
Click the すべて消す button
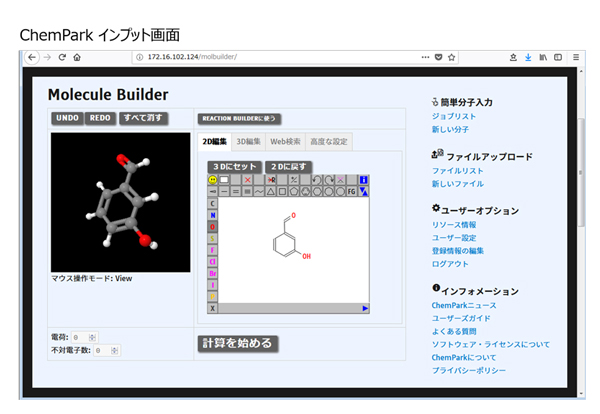[x=143, y=118]
